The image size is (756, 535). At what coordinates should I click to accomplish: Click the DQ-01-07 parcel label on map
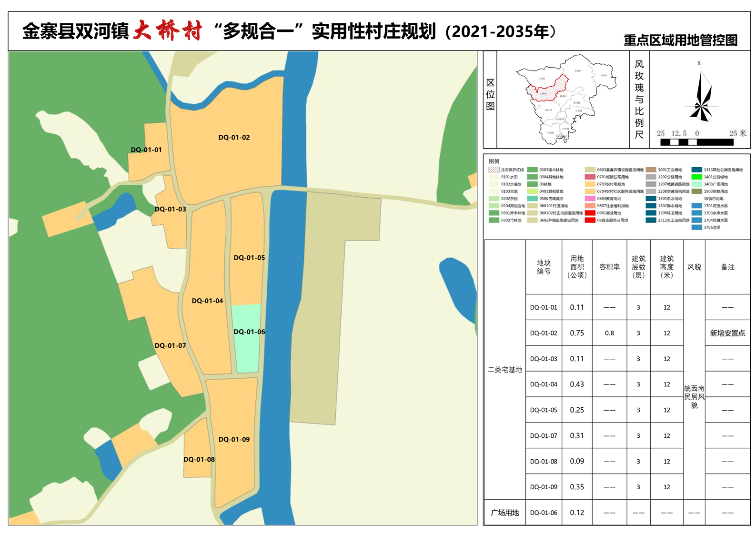tap(170, 345)
